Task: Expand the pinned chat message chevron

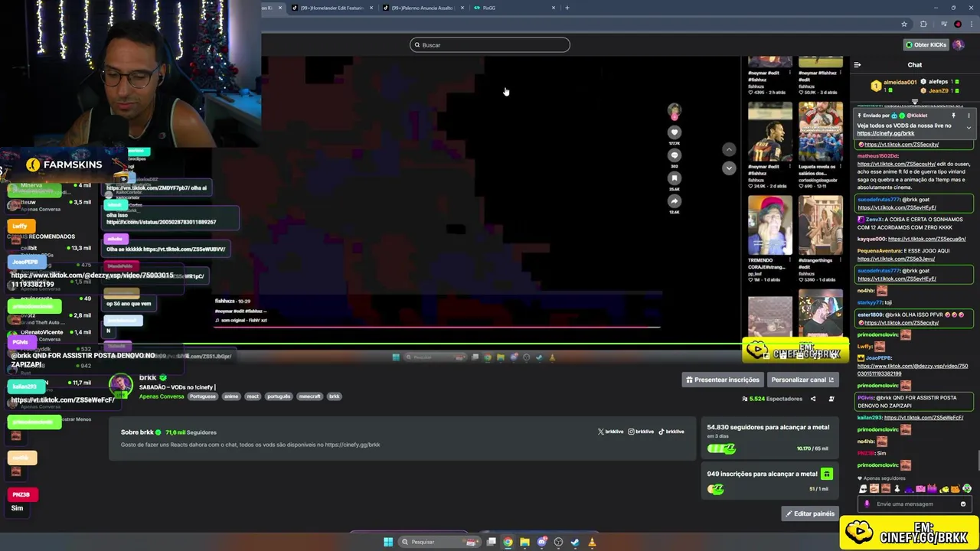Action: 969,128
